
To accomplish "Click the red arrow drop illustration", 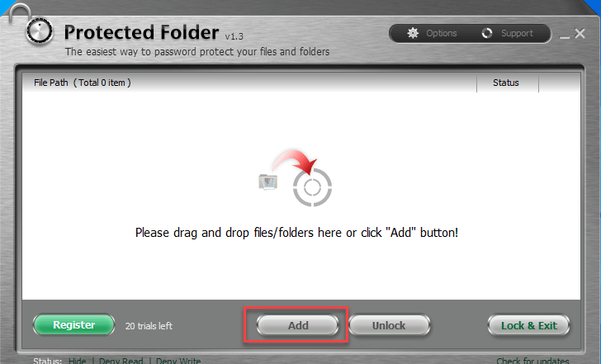I will pos(295,161).
